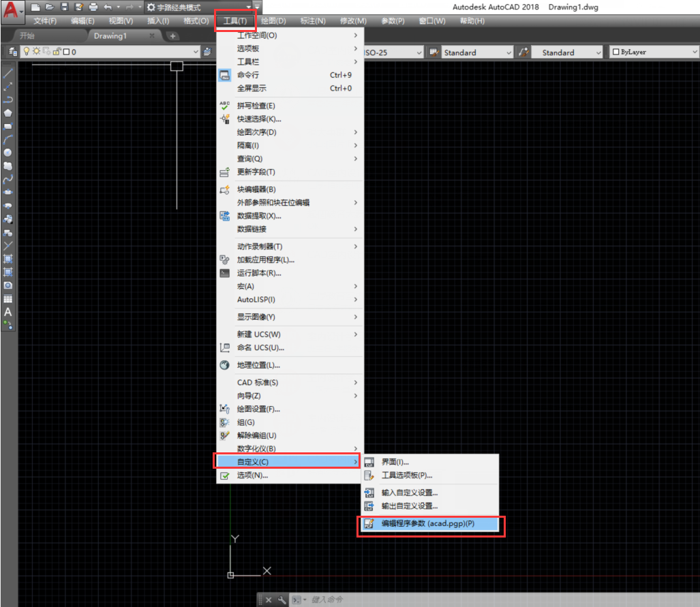Image resolution: width=700 pixels, height=607 pixels.
Task: Open the undo history dropdown arrow
Action: [119, 7]
